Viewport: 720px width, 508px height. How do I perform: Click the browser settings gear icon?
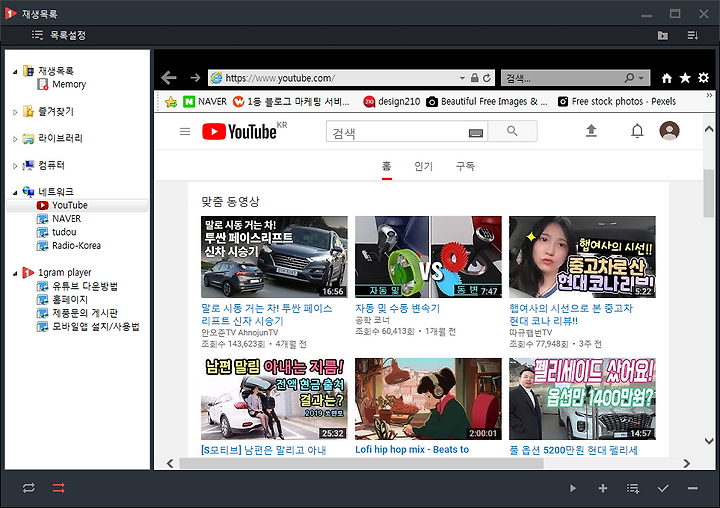pos(703,78)
